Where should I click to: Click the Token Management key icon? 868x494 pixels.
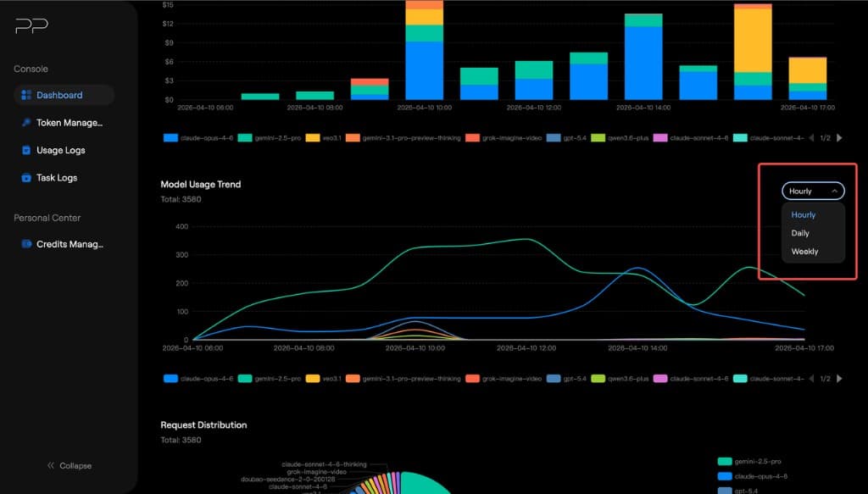point(26,123)
